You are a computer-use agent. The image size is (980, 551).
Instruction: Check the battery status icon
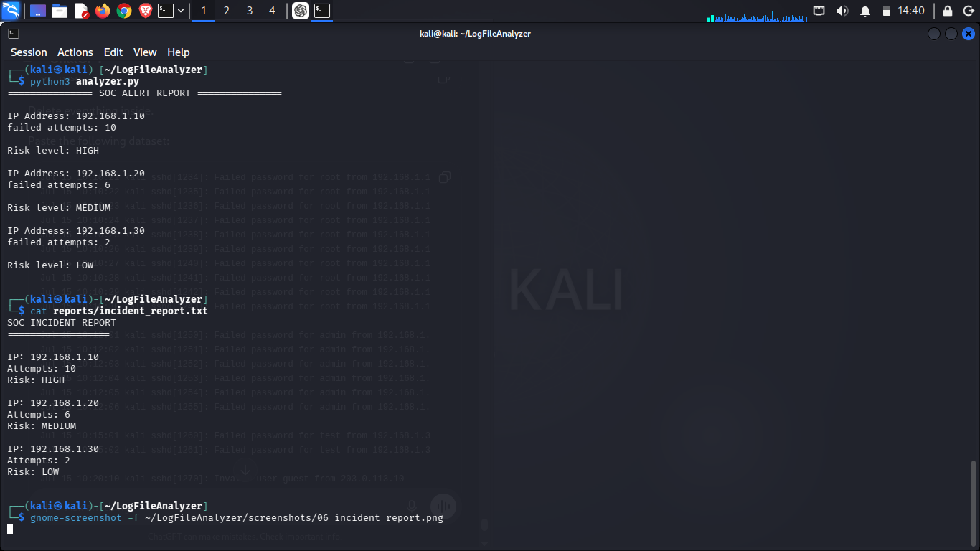point(887,11)
